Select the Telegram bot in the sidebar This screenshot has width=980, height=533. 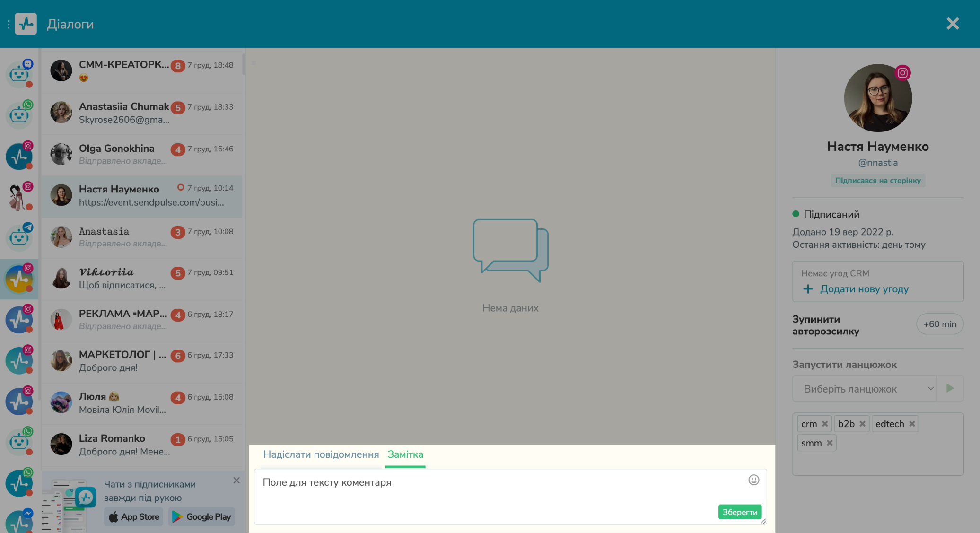(19, 236)
